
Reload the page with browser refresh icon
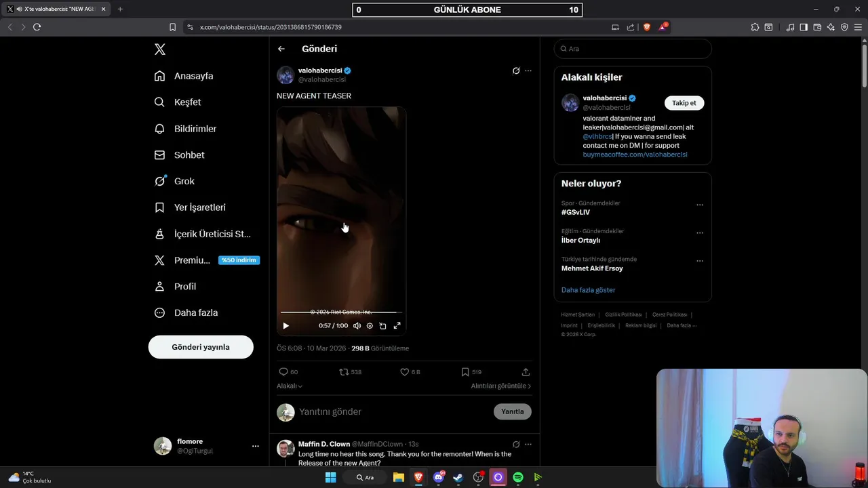[37, 27]
